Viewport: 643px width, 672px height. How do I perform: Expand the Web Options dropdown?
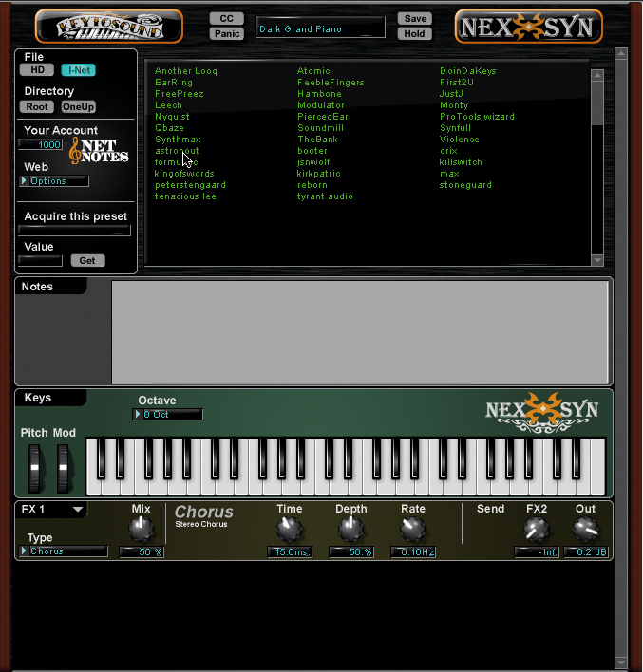54,181
